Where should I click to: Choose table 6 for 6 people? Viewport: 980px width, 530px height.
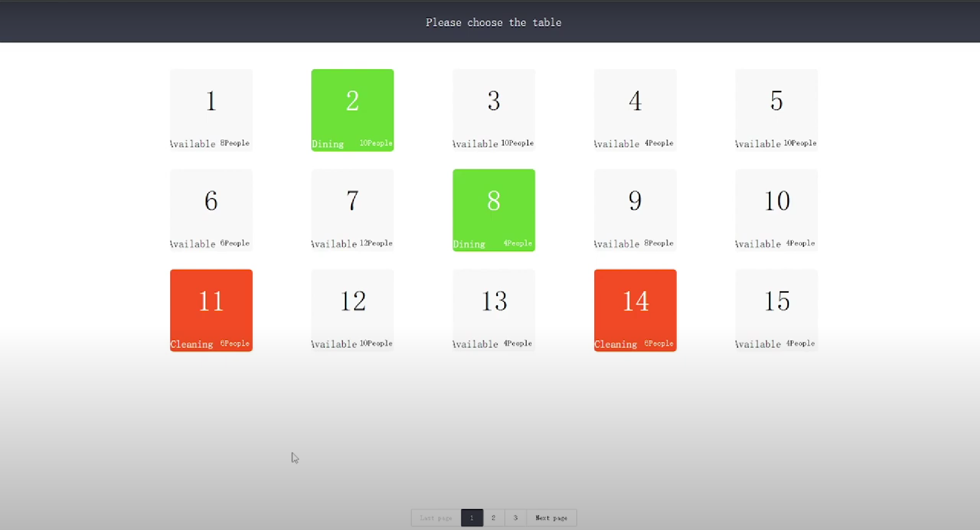[211, 210]
